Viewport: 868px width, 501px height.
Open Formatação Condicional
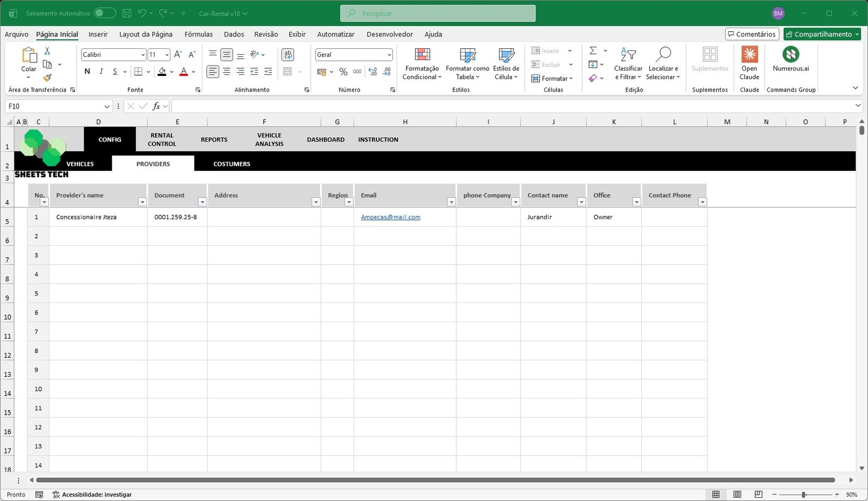point(422,63)
